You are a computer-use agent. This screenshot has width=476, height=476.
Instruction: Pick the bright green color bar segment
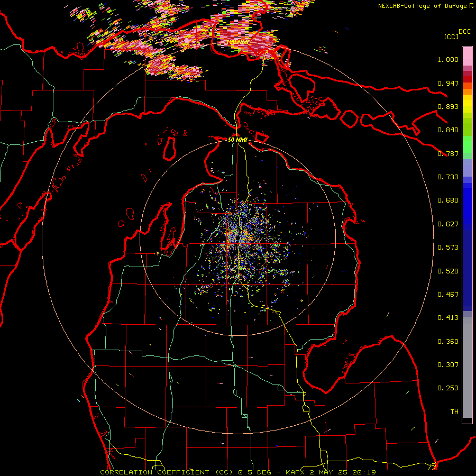[x=467, y=144]
